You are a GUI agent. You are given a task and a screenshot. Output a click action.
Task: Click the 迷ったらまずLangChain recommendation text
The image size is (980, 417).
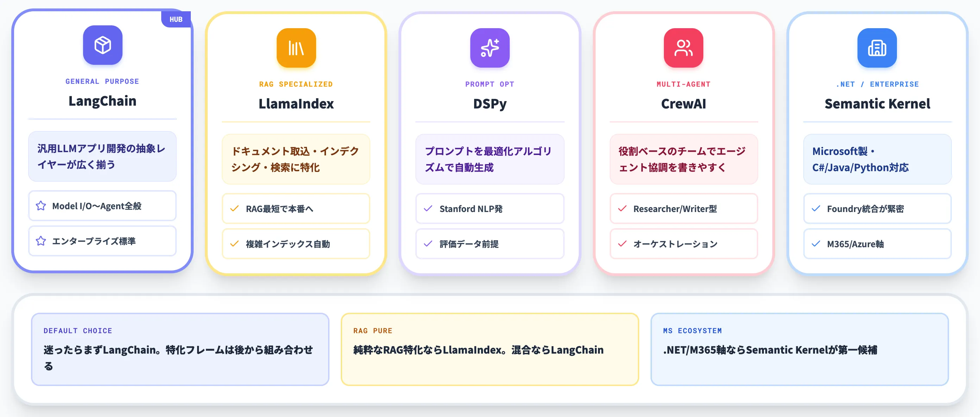coord(178,357)
